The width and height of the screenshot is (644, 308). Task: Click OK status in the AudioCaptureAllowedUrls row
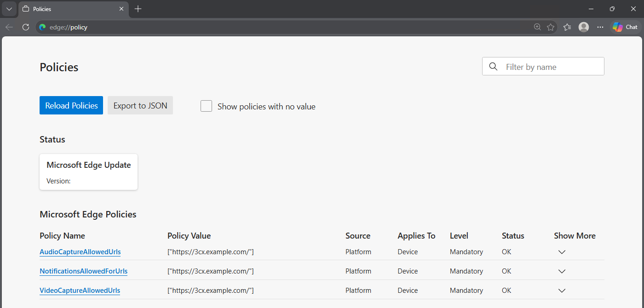tap(506, 252)
